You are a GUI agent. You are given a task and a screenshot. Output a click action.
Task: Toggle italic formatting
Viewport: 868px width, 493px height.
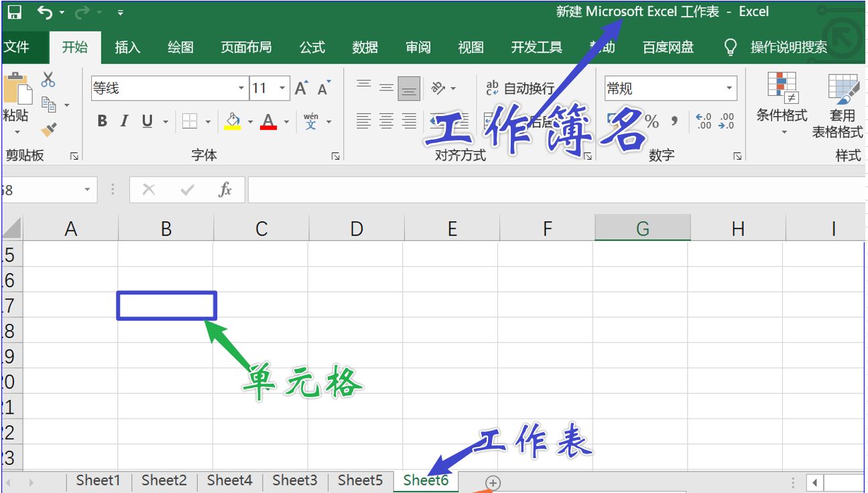pyautogui.click(x=124, y=121)
